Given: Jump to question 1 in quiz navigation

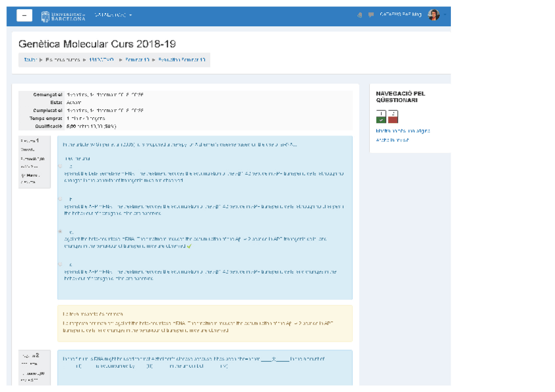Looking at the screenshot, I should point(381,116).
